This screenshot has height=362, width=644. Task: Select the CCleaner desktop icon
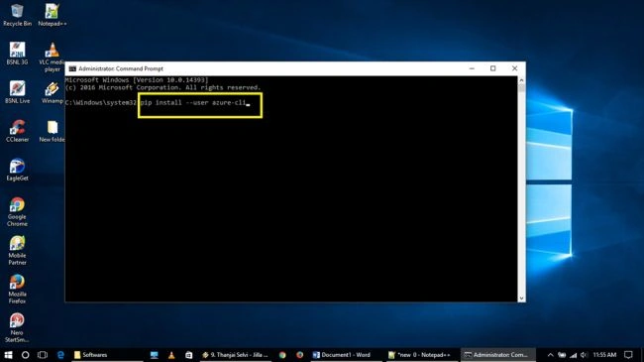(17, 131)
